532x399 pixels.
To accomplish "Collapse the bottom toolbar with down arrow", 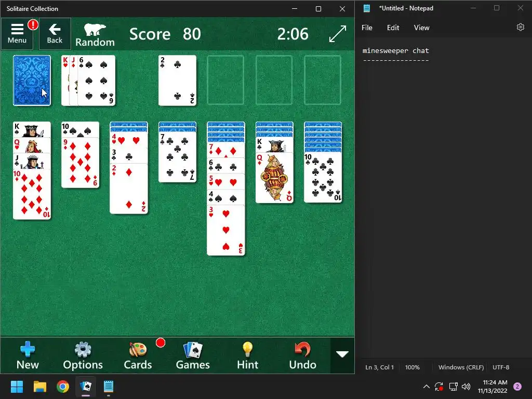I will tap(342, 354).
